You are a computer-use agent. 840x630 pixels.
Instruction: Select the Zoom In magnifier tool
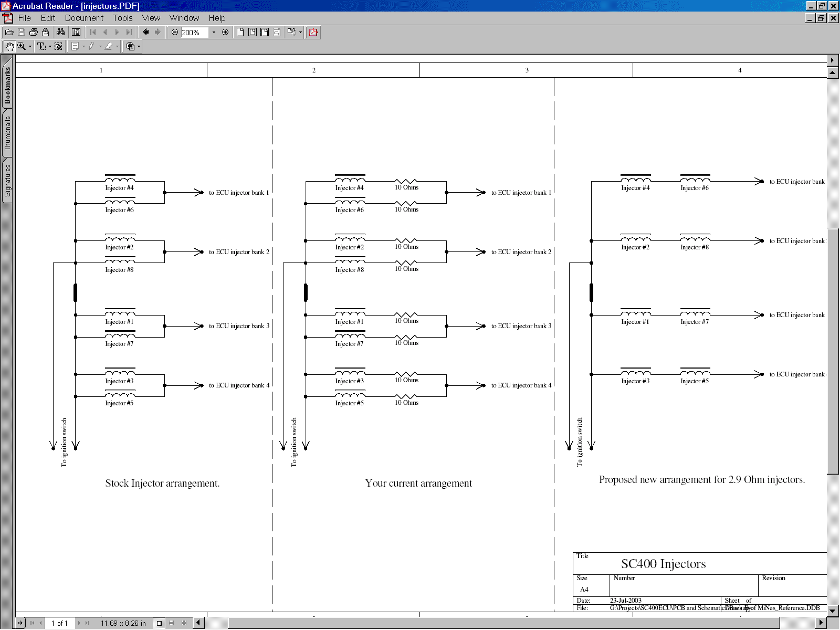[22, 46]
